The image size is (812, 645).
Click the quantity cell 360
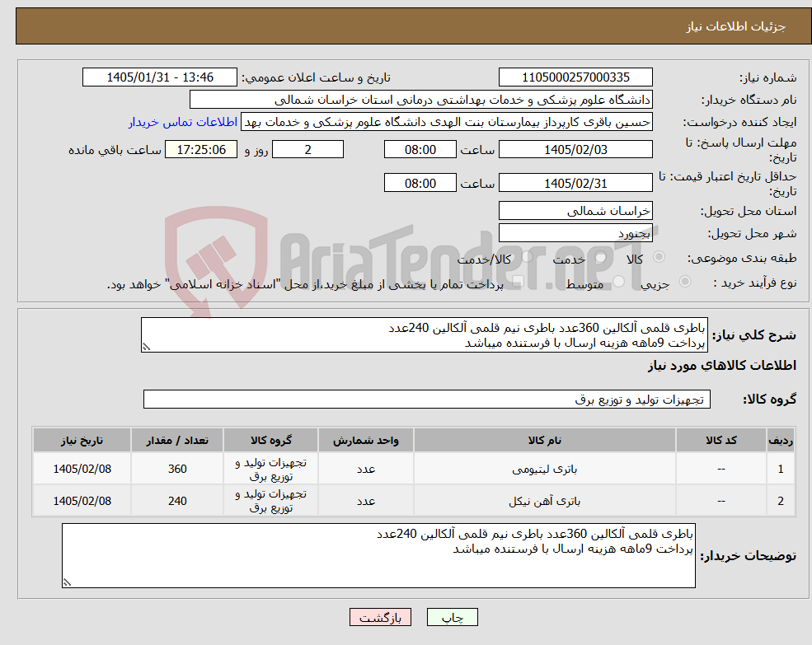tap(177, 469)
